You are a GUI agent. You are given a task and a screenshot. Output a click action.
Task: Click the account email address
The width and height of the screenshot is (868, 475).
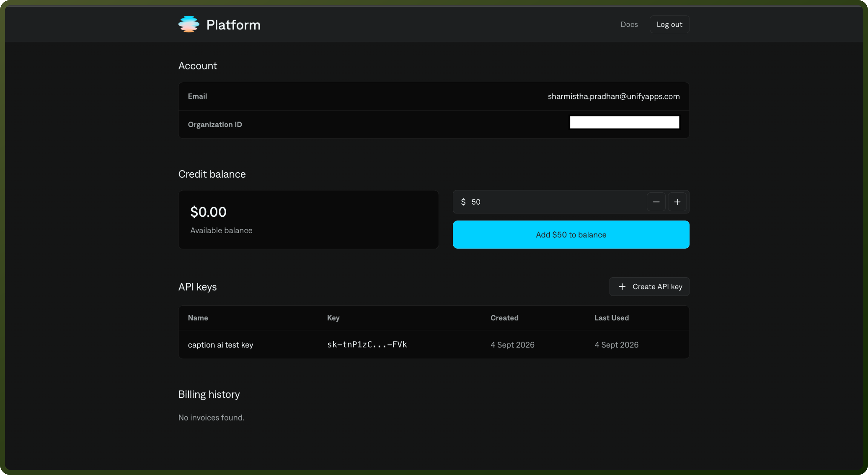tap(613, 96)
